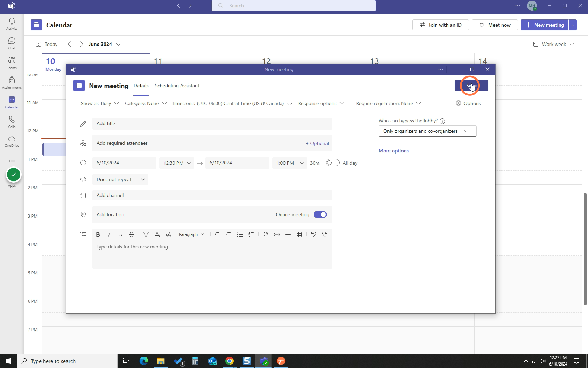
Task: Click the Add title field
Action: (x=212, y=123)
